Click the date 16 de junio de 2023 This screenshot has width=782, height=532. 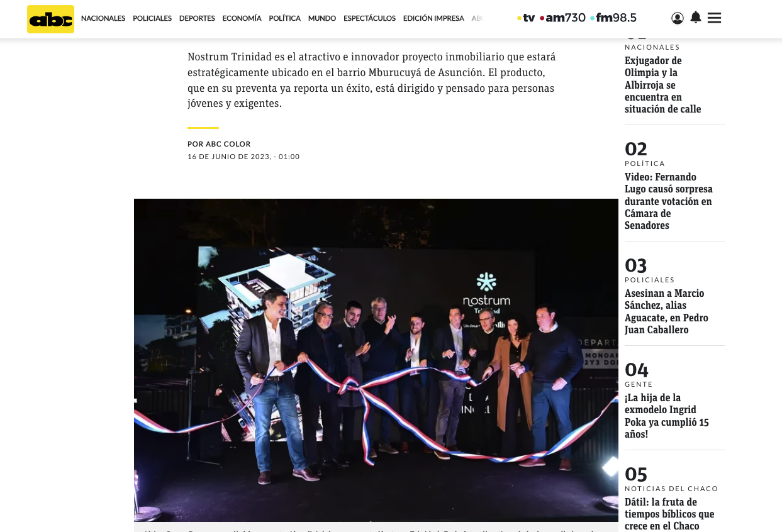(243, 157)
